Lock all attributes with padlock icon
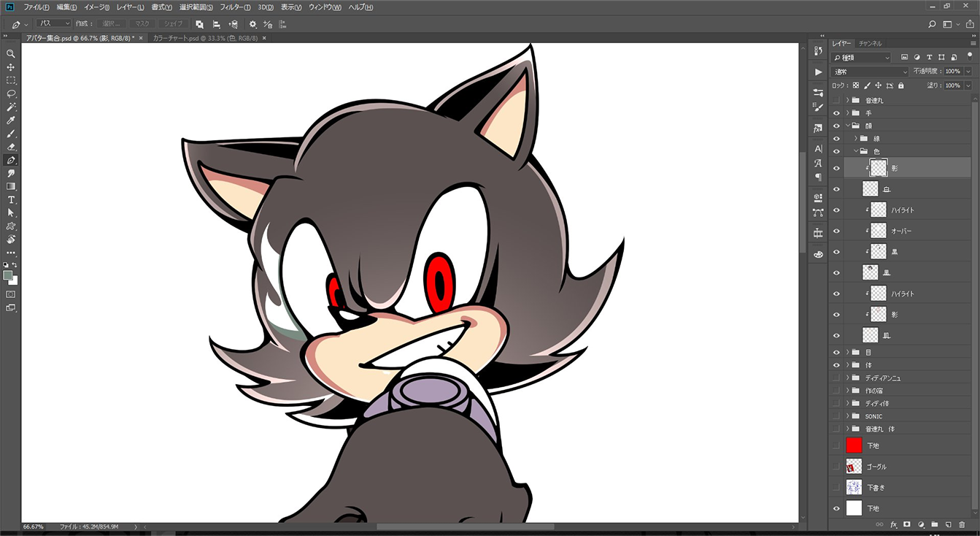The width and height of the screenshot is (980, 536). [900, 85]
